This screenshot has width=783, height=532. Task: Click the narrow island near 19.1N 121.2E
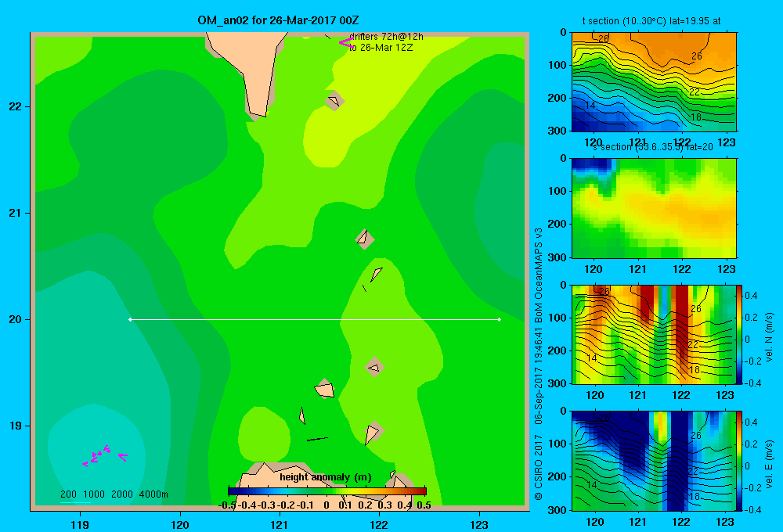[x=302, y=415]
